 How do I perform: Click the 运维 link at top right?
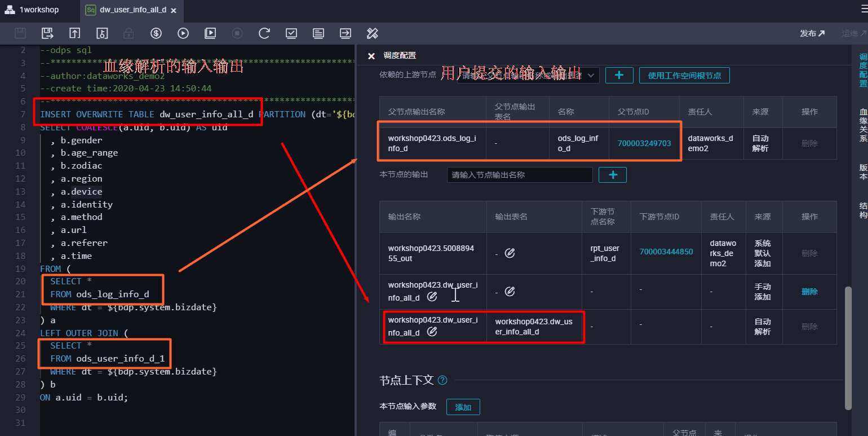coord(854,33)
